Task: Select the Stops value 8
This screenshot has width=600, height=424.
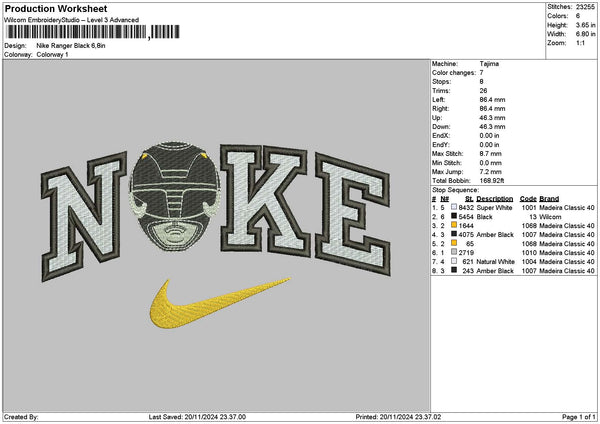Action: tap(481, 82)
